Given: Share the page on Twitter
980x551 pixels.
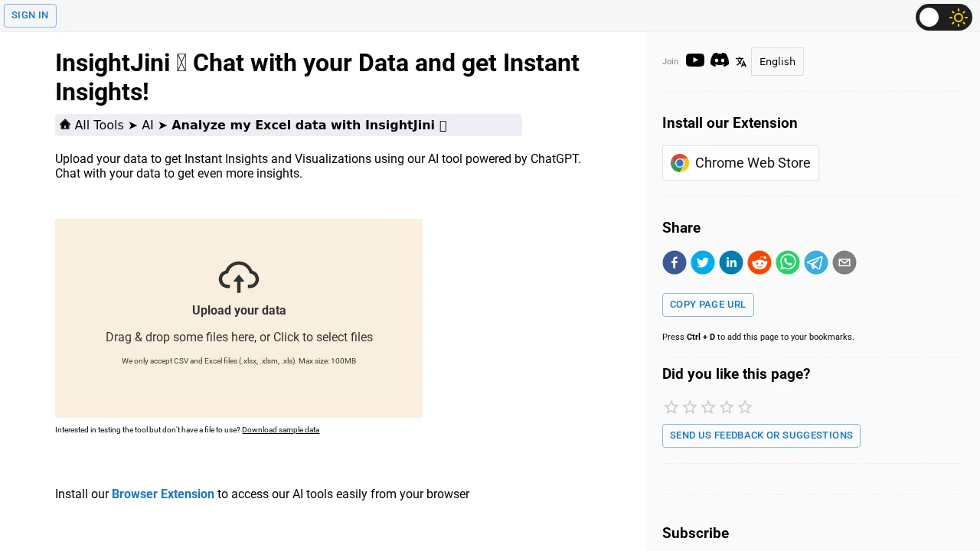Looking at the screenshot, I should 703,262.
